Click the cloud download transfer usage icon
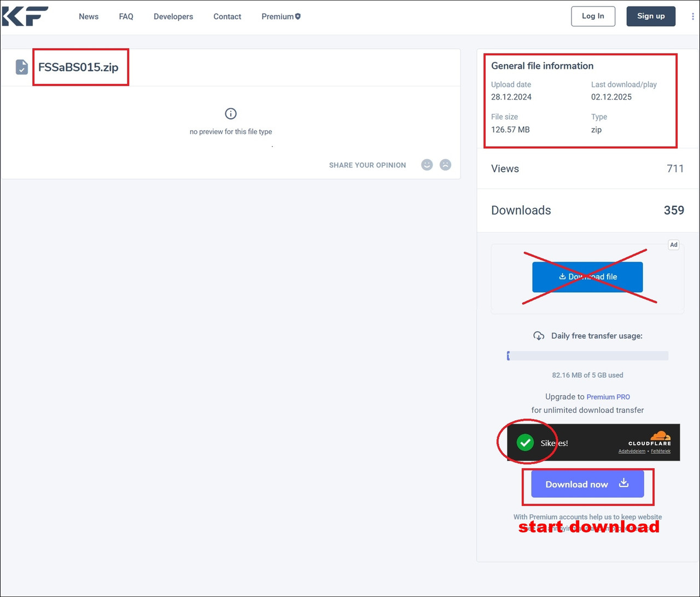Viewport: 700px width, 597px height. pos(539,335)
